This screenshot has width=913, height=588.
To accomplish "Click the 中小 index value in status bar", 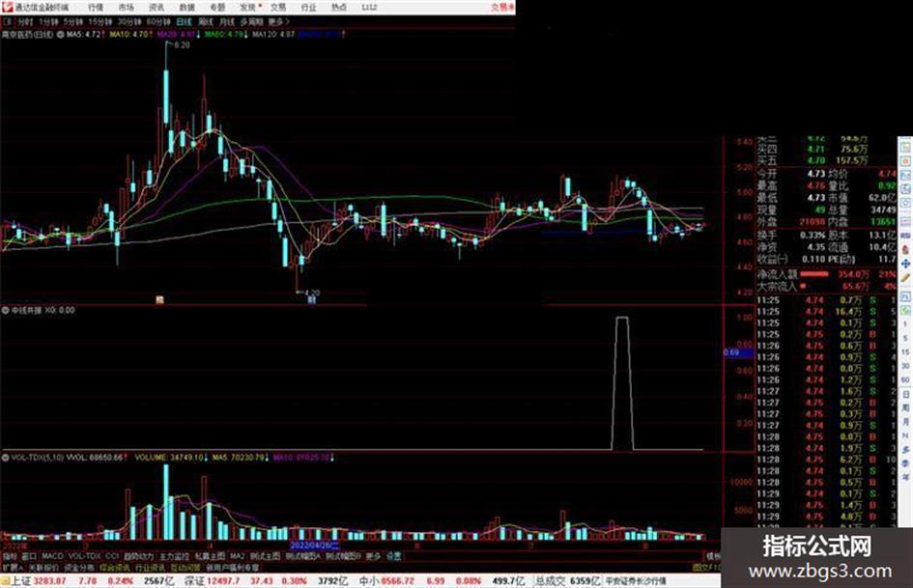I will (x=398, y=581).
